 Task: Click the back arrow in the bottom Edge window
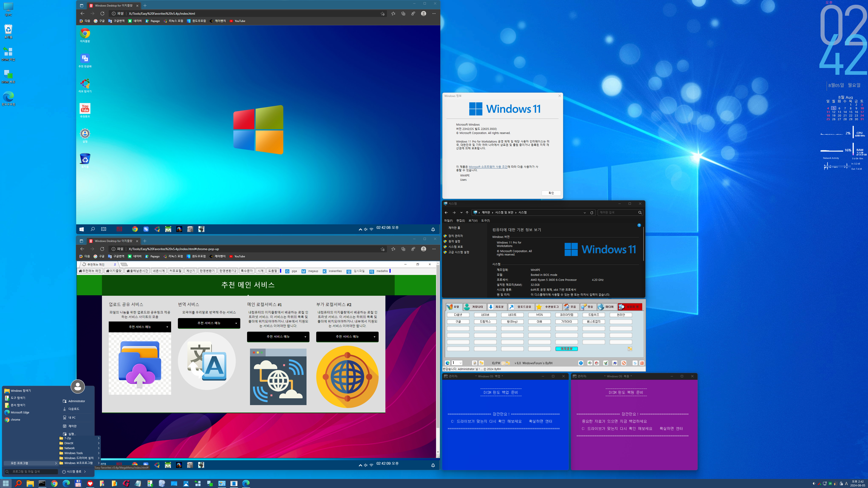(x=82, y=249)
